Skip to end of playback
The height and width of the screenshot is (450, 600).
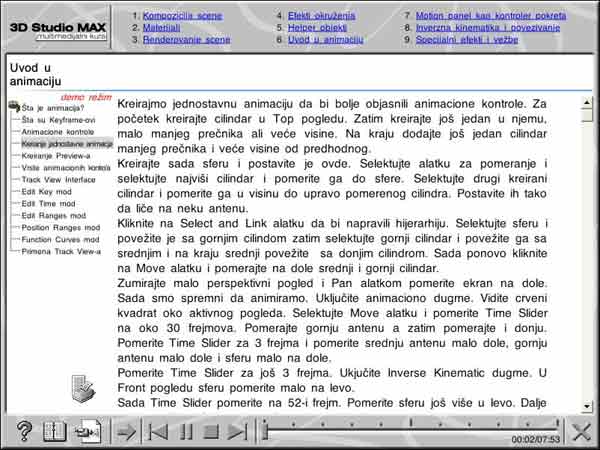(237, 432)
